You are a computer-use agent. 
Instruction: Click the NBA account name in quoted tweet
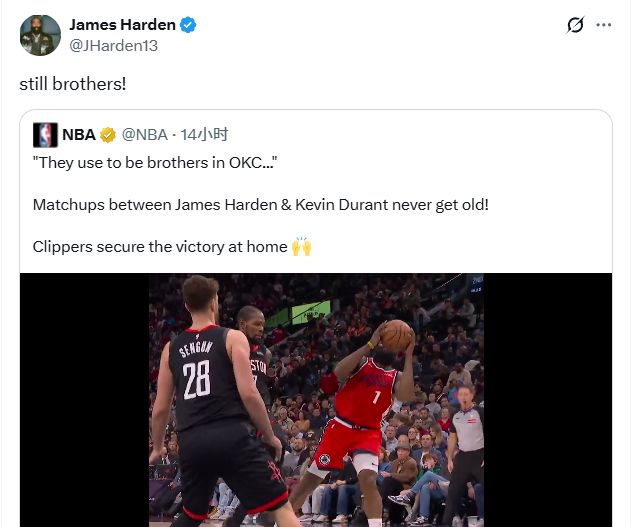pyautogui.click(x=79, y=134)
